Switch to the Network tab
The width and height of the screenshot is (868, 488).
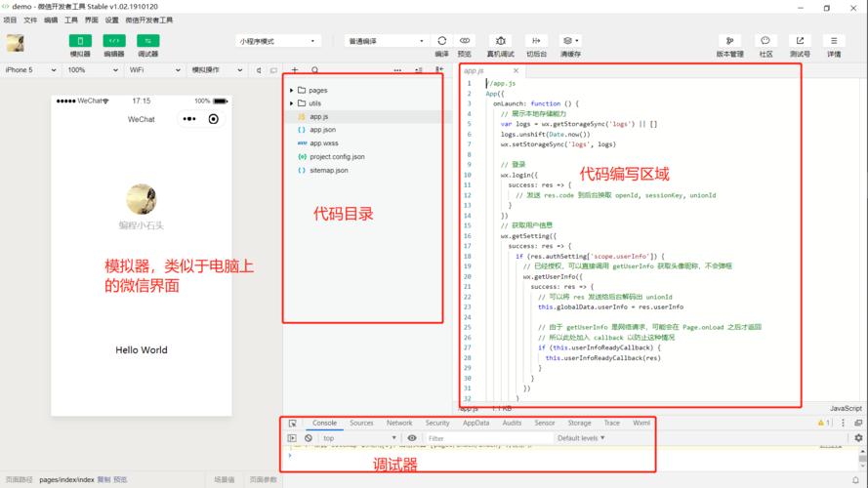click(x=399, y=423)
